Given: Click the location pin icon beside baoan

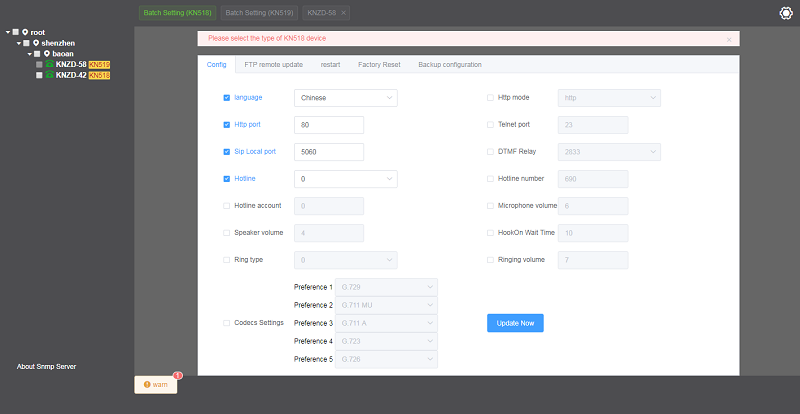Looking at the screenshot, I should 46,53.
